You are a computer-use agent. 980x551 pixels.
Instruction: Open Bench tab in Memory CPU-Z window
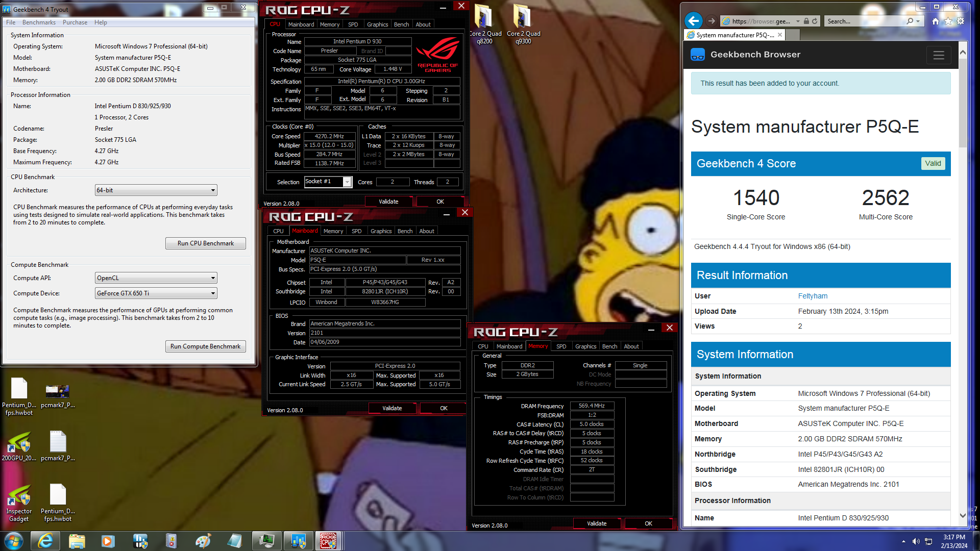tap(609, 346)
